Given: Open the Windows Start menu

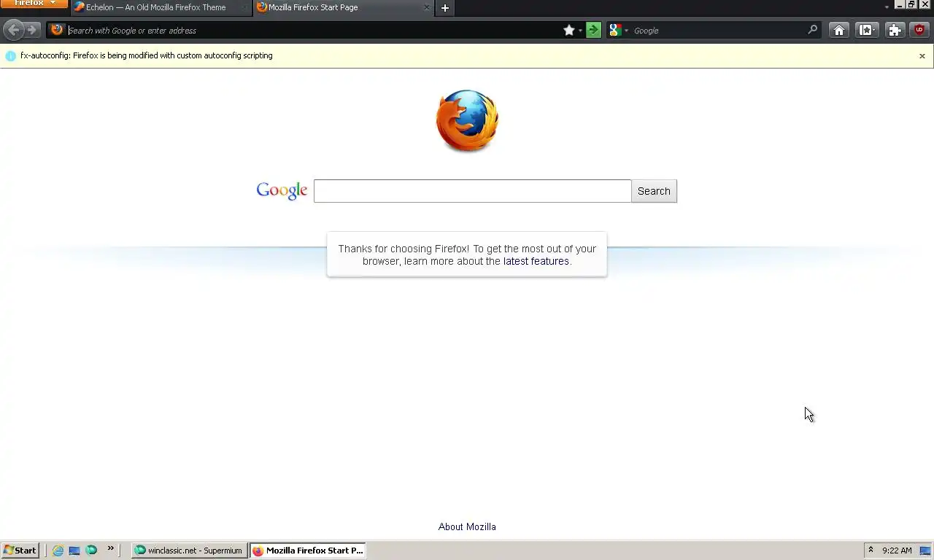Looking at the screenshot, I should point(20,551).
